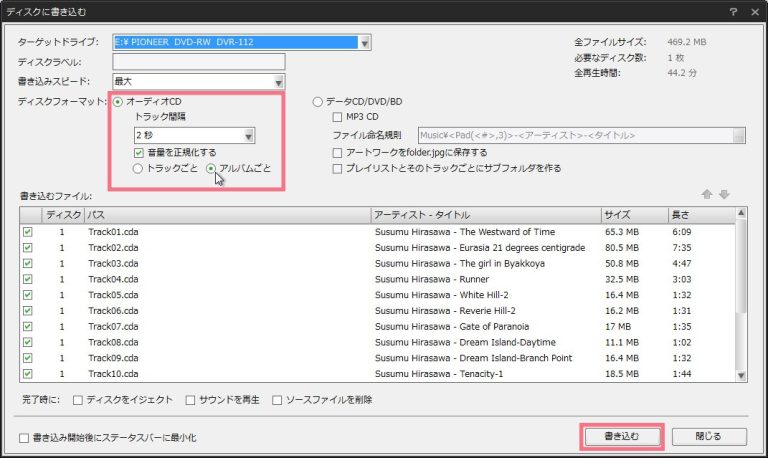Open the トラック間隔 2秒 dropdown

[249, 135]
